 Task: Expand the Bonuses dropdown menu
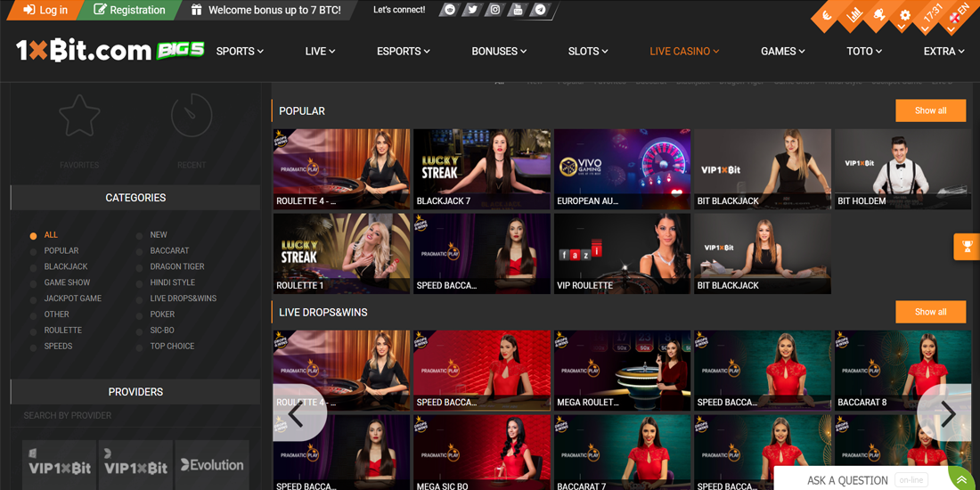tap(499, 52)
